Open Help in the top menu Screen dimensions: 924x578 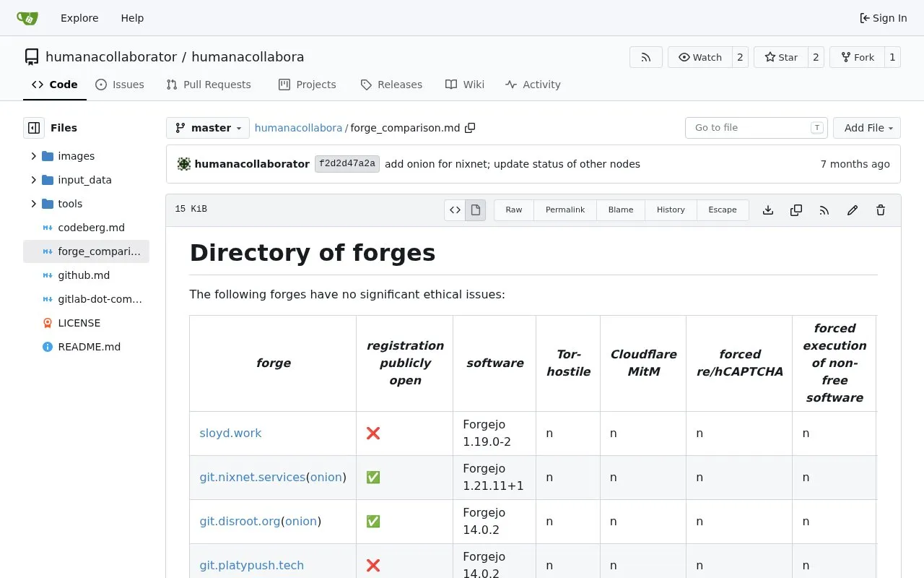point(132,18)
